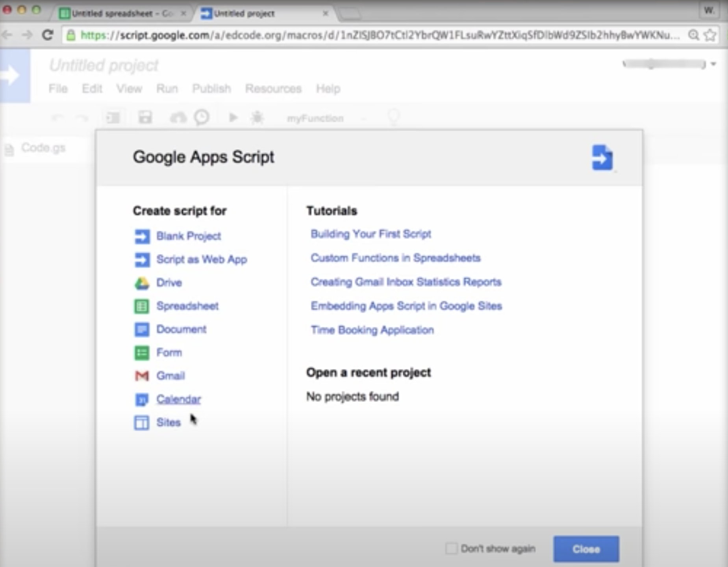The width and height of the screenshot is (728, 567).
Task: Open Custom Functions in Spreadsheets tutorial
Action: pos(395,258)
